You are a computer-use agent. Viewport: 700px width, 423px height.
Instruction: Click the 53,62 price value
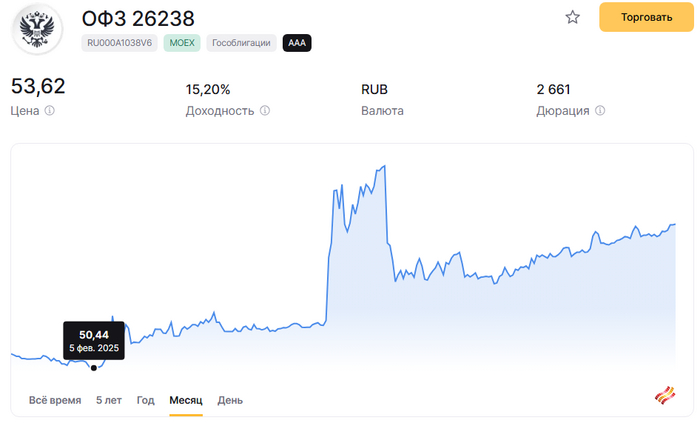tap(38, 86)
